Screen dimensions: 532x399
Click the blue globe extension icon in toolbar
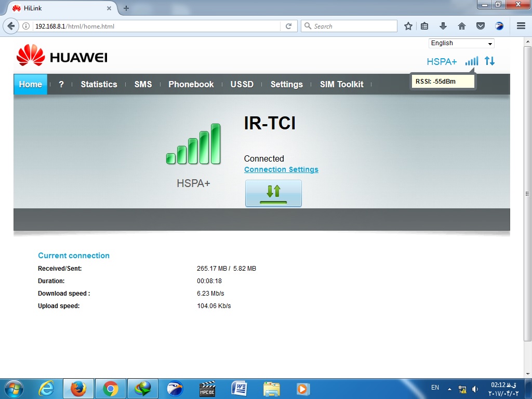tap(499, 26)
